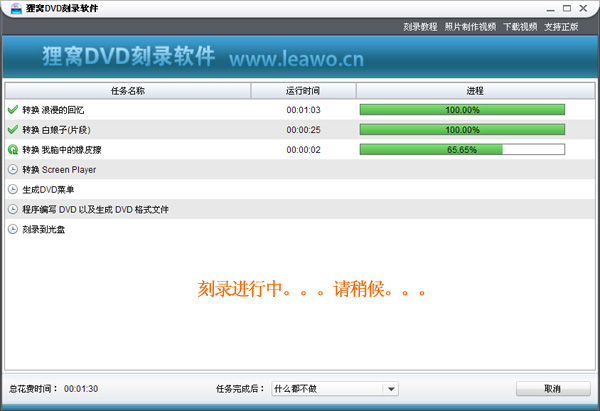Screen dimensions: 600x411
Task: Select the row 生成DVD菜单
Action: point(300,189)
